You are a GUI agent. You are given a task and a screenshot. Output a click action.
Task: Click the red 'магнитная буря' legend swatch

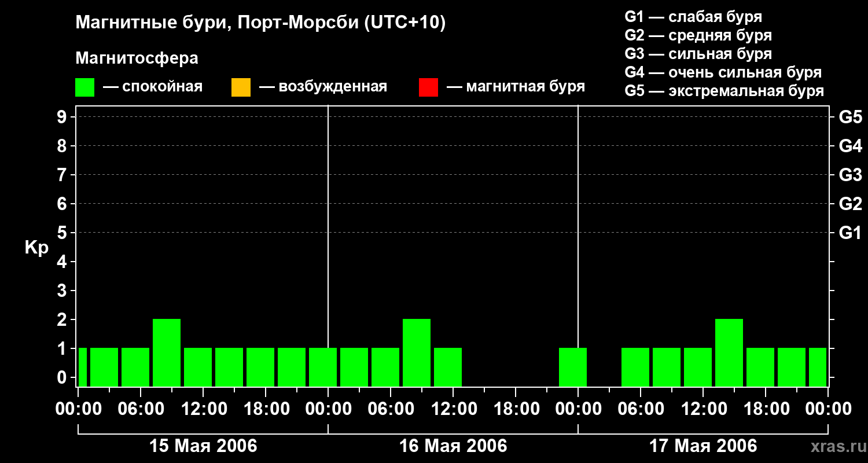pos(428,87)
